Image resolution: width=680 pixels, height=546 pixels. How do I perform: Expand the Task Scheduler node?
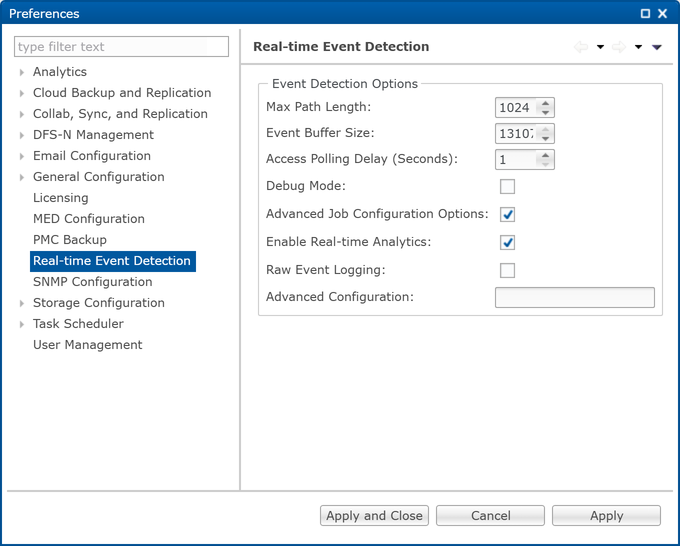click(22, 324)
